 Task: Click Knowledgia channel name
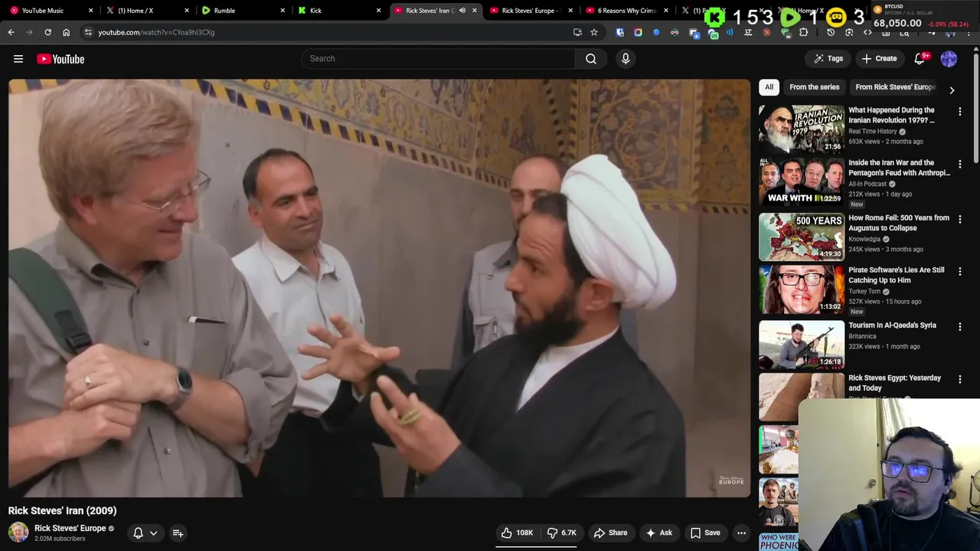[864, 240]
